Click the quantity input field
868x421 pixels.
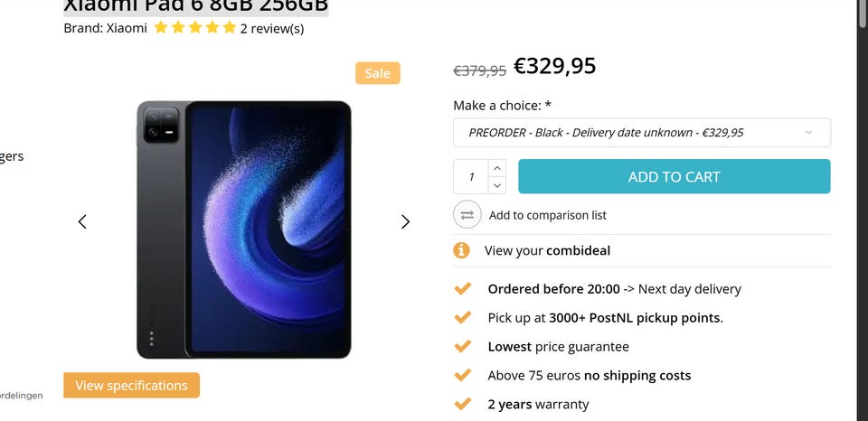[x=471, y=176]
